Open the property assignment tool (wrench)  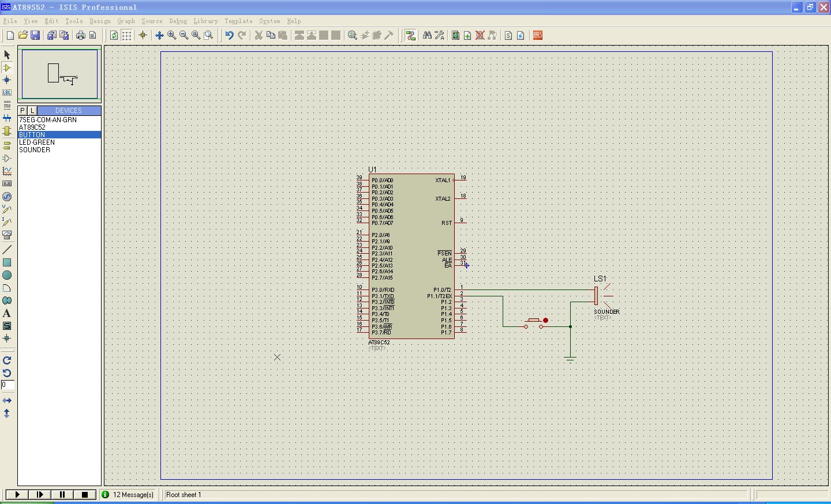(x=440, y=35)
